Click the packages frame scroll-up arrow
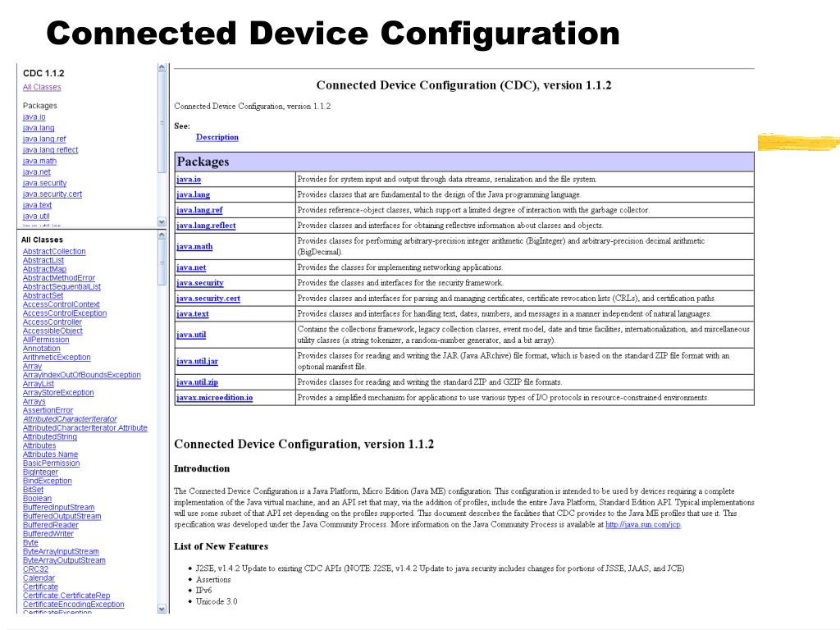This screenshot has width=840, height=630. click(162, 67)
